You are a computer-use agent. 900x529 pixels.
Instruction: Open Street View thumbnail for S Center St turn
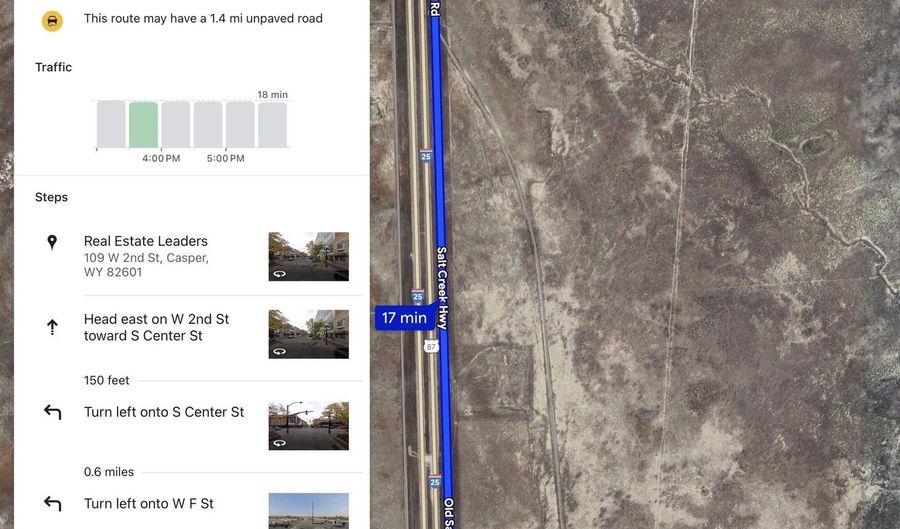[309, 426]
